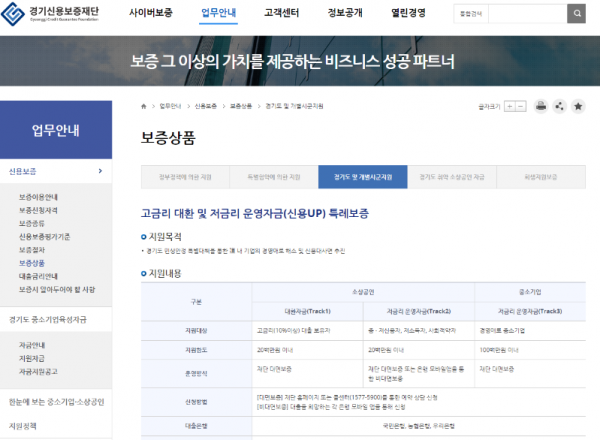600x440 pixels.
Task: Select the 위탁지원보증 tab
Action: [x=541, y=176]
